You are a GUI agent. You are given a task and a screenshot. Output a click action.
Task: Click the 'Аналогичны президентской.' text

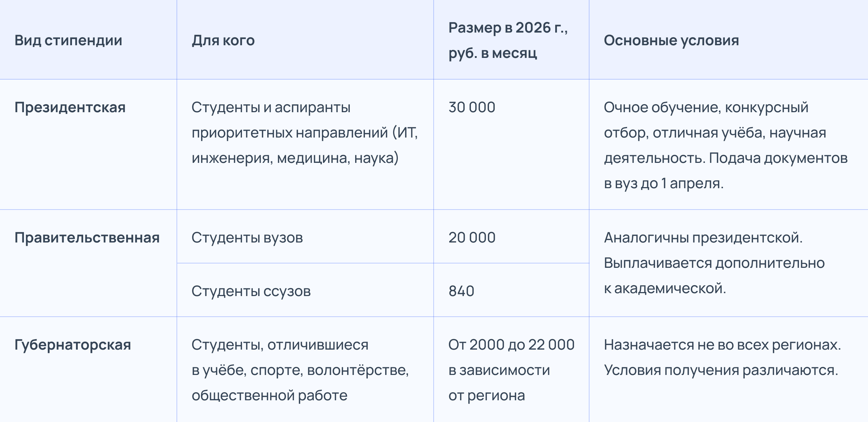(x=703, y=238)
